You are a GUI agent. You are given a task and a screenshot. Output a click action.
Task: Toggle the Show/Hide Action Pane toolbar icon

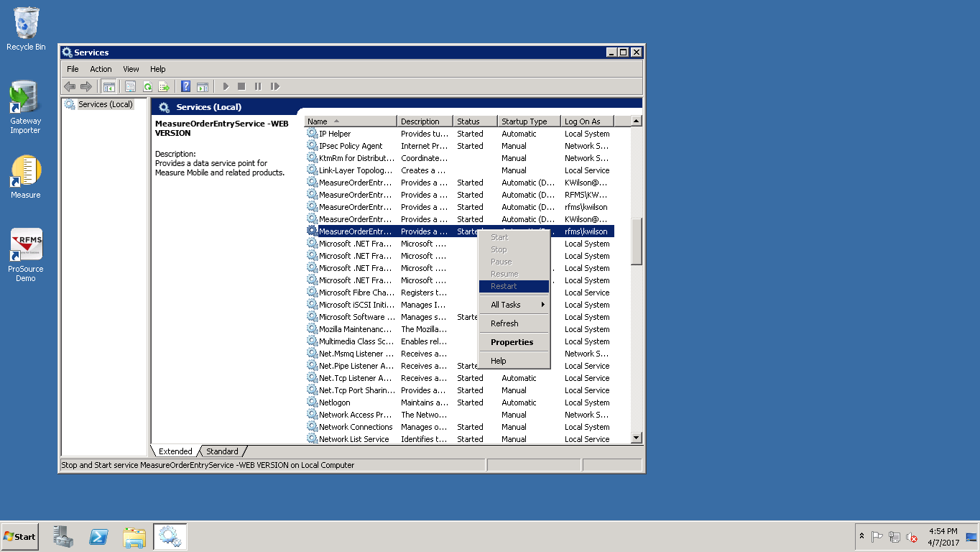pyautogui.click(x=203, y=86)
